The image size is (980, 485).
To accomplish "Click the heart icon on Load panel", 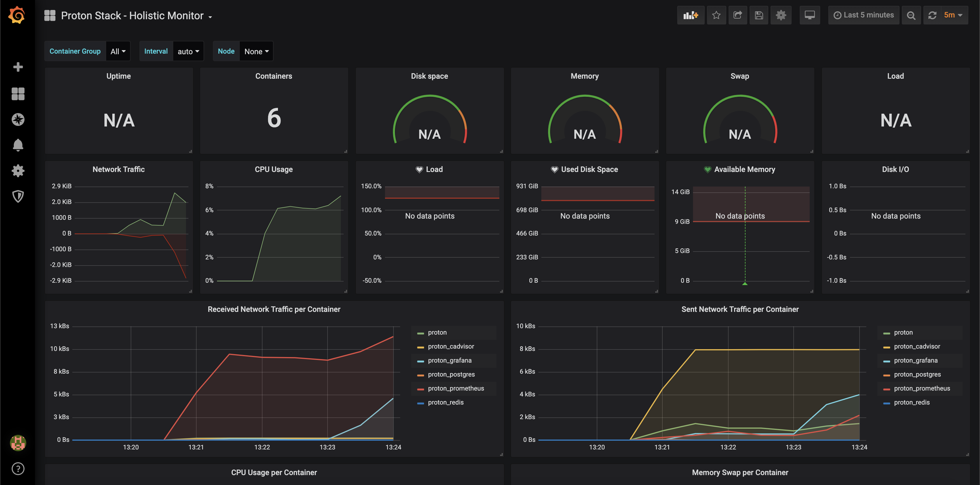I will [x=419, y=170].
